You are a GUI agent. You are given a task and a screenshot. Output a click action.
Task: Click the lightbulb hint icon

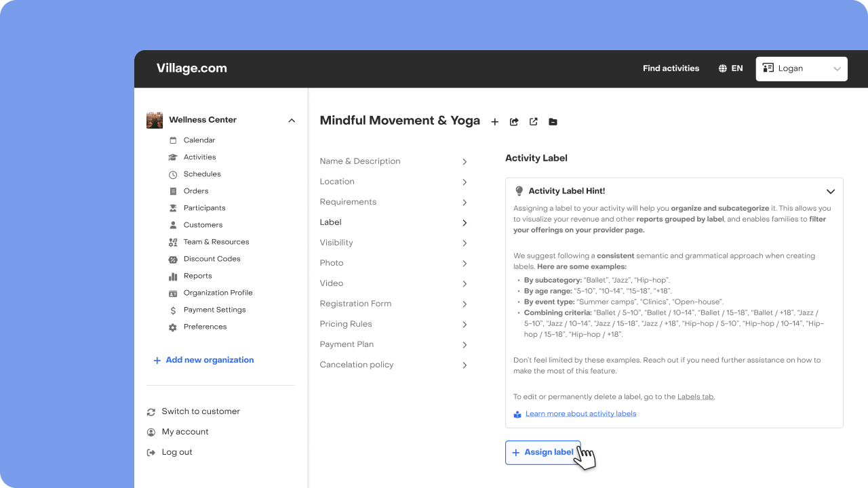(519, 191)
